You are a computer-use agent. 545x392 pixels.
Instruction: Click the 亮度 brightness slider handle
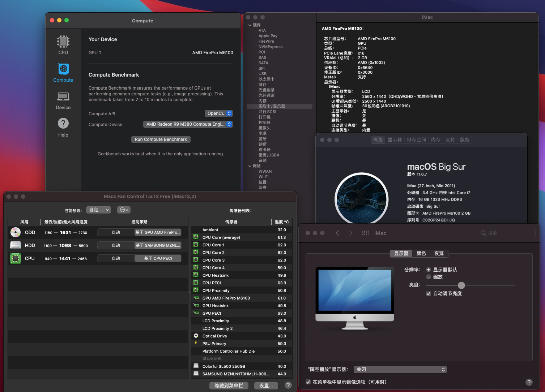click(x=461, y=285)
